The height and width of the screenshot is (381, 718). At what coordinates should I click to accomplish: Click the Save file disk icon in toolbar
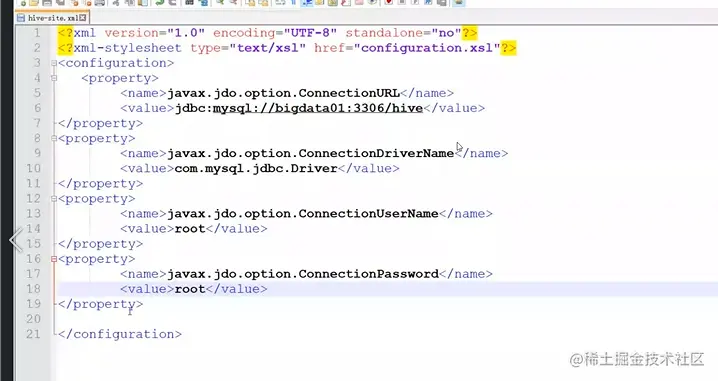tap(47, 2)
